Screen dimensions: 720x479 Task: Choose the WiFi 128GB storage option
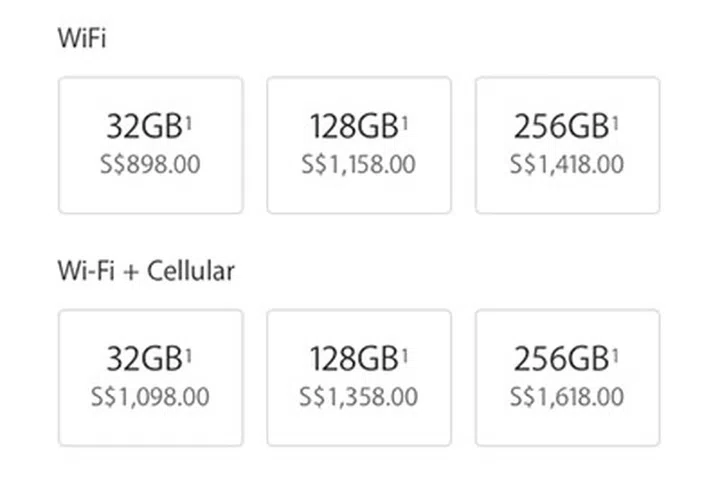click(358, 145)
